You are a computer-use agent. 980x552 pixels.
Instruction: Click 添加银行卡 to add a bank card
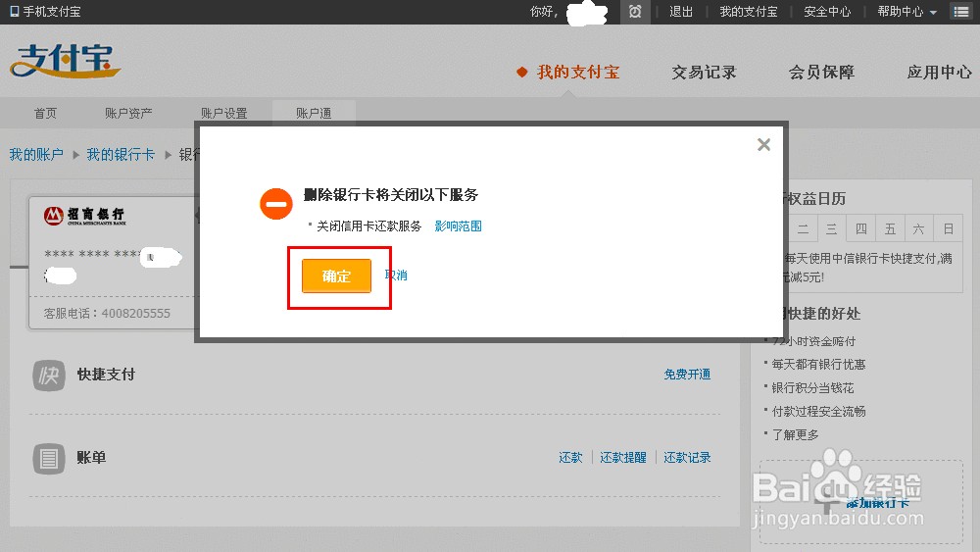coord(877,503)
